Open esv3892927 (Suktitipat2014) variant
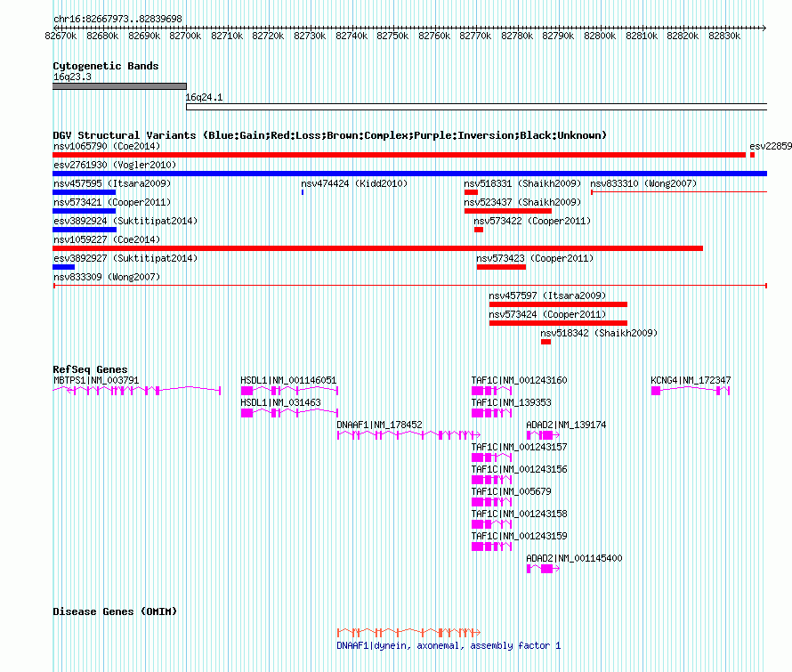The image size is (792, 672). click(125, 258)
